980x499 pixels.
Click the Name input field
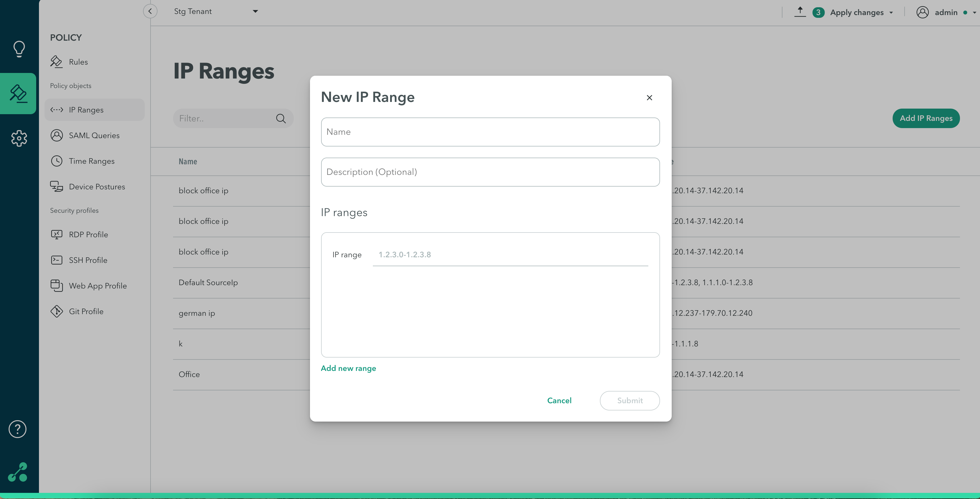tap(490, 132)
